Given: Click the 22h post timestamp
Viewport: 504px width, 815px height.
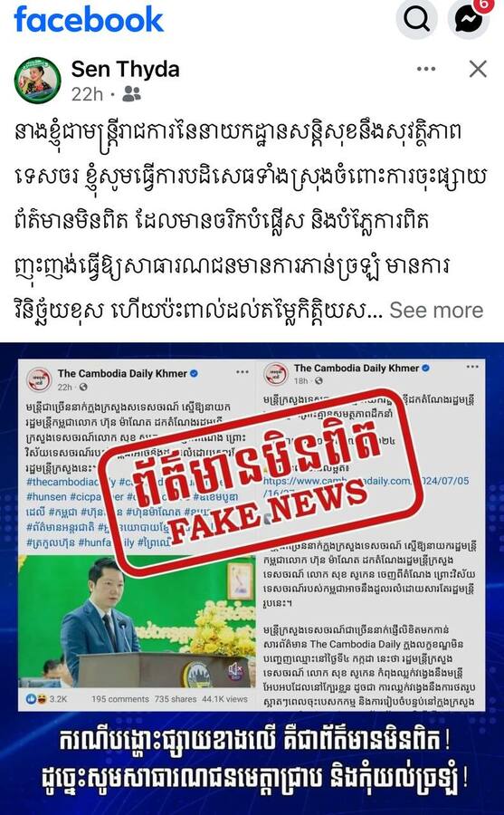Looking at the screenshot, I should (87, 94).
